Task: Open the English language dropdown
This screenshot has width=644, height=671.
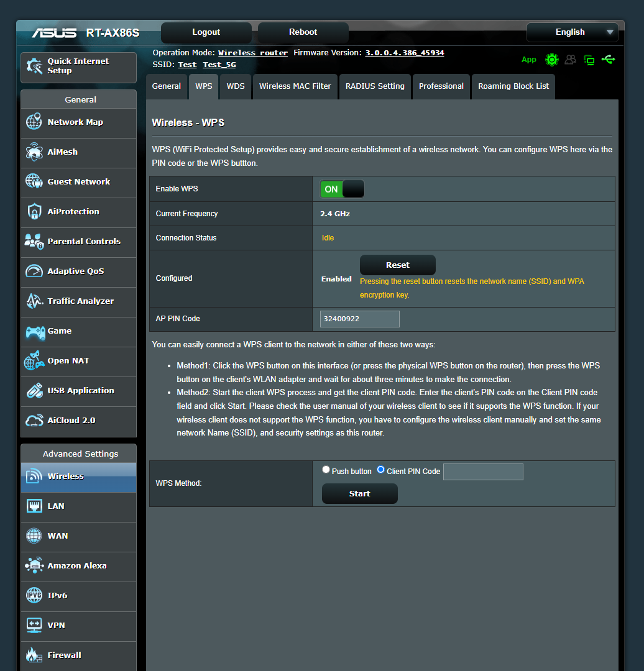Action: coord(571,32)
